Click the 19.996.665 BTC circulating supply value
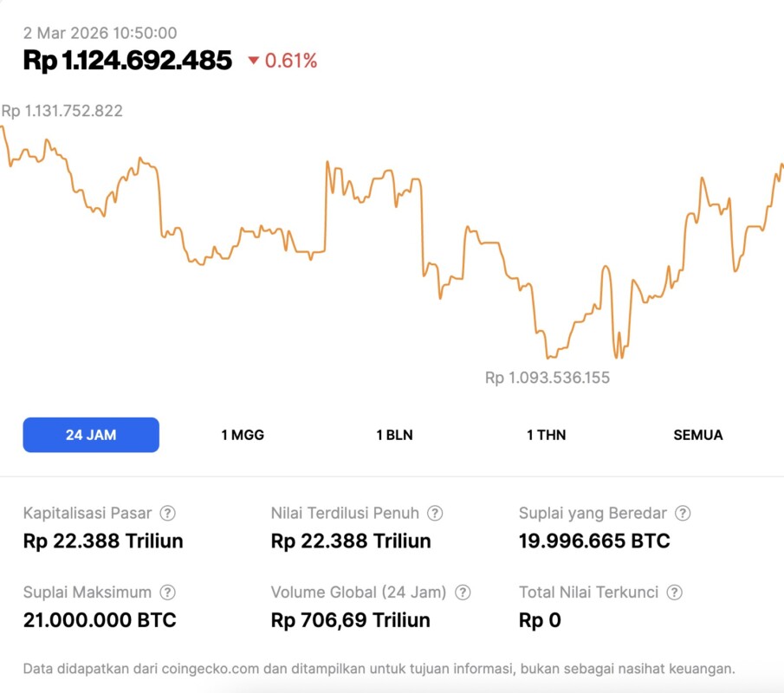784x693 pixels. (x=594, y=541)
